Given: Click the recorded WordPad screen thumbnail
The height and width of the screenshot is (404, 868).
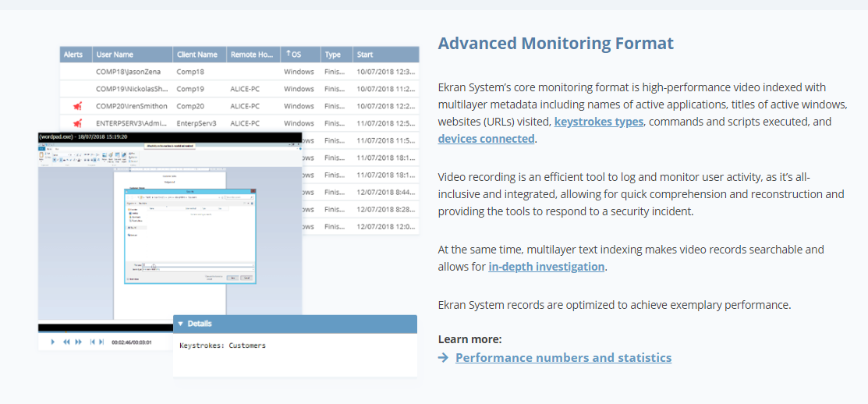Looking at the screenshot, I should tap(170, 231).
